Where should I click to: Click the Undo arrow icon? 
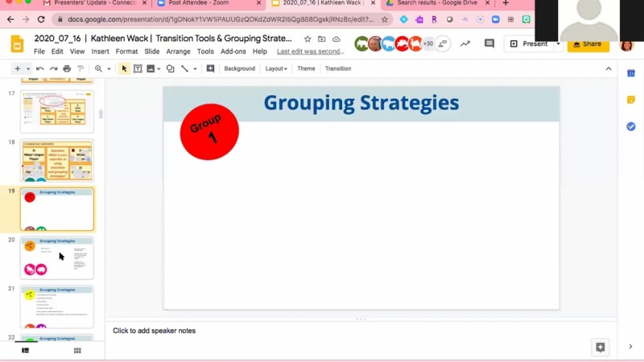39,69
